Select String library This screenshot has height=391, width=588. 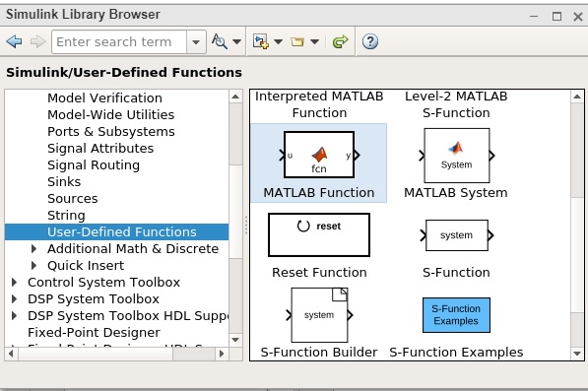point(66,215)
